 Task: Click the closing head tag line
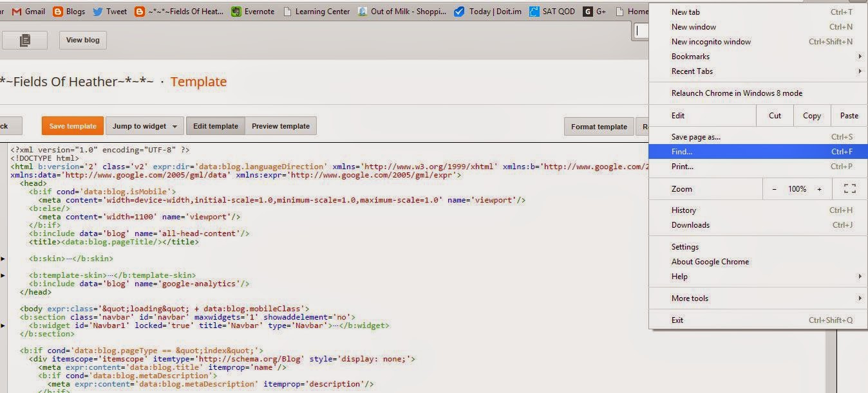coord(35,292)
